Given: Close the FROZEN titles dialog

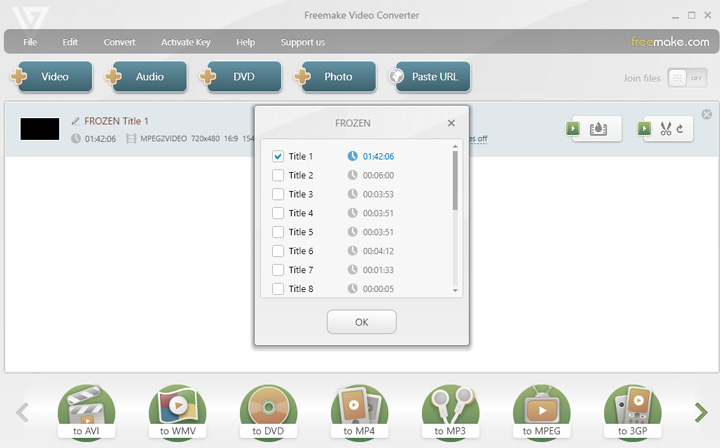Looking at the screenshot, I should pyautogui.click(x=451, y=123).
